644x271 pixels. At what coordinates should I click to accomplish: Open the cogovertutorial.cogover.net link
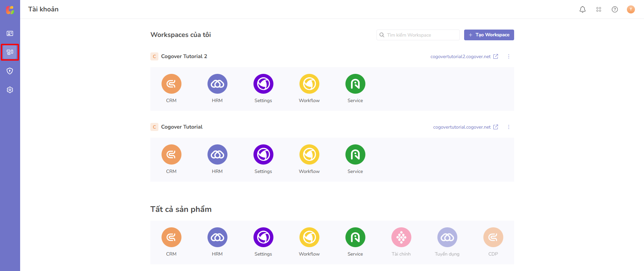click(462, 127)
